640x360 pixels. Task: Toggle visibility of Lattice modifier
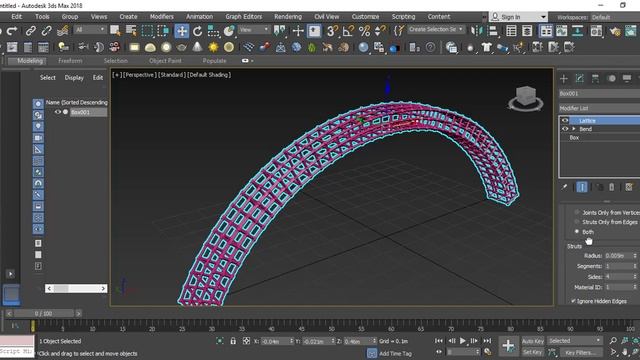click(x=565, y=120)
